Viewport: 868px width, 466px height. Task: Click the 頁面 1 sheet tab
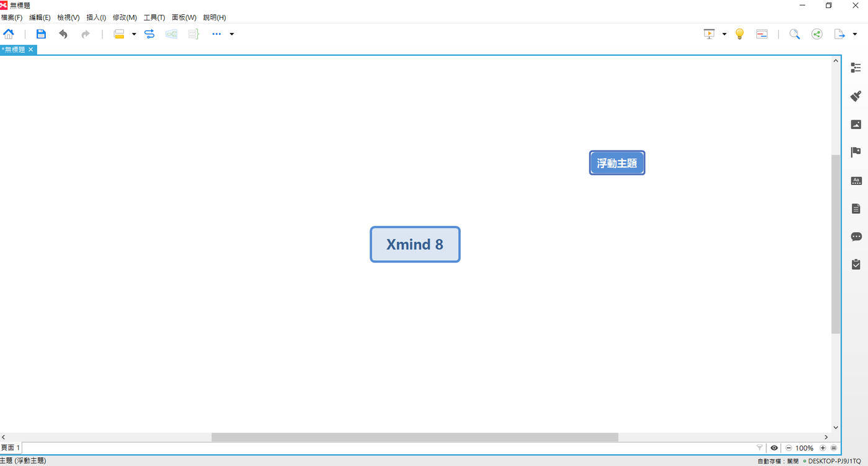(x=11, y=448)
